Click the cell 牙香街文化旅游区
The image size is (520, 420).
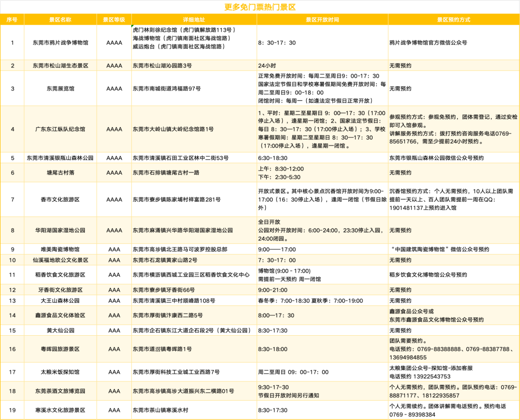(x=60, y=290)
